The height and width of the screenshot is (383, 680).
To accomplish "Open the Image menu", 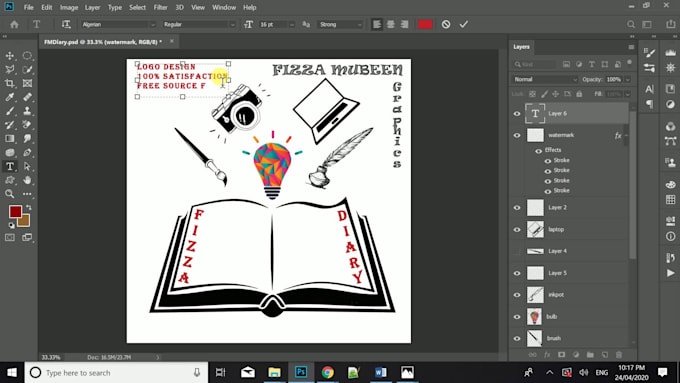I will pyautogui.click(x=69, y=7).
